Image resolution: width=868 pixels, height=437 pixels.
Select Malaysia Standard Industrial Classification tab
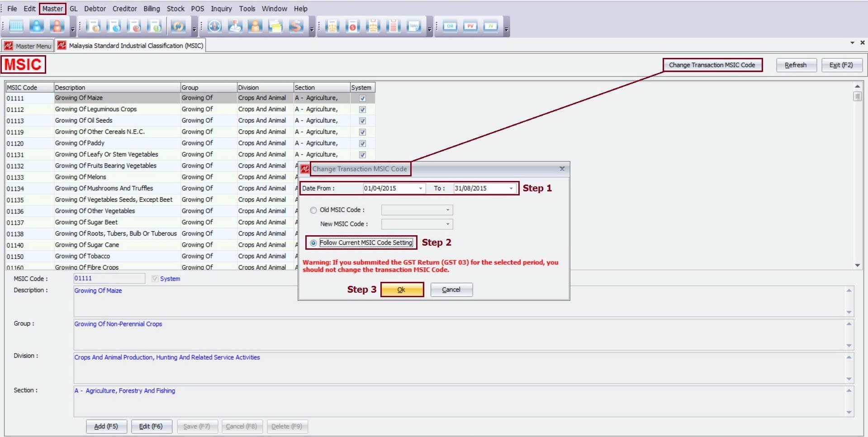tap(131, 45)
